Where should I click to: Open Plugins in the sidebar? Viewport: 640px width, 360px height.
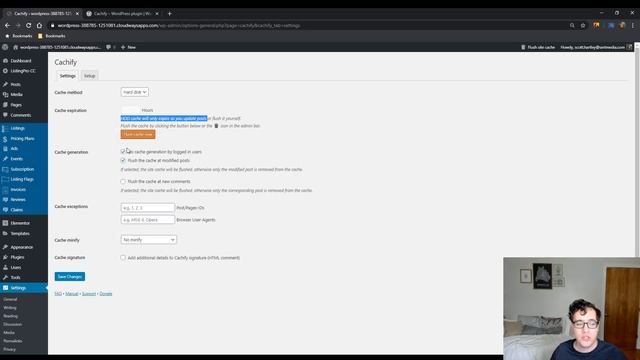coord(17,257)
